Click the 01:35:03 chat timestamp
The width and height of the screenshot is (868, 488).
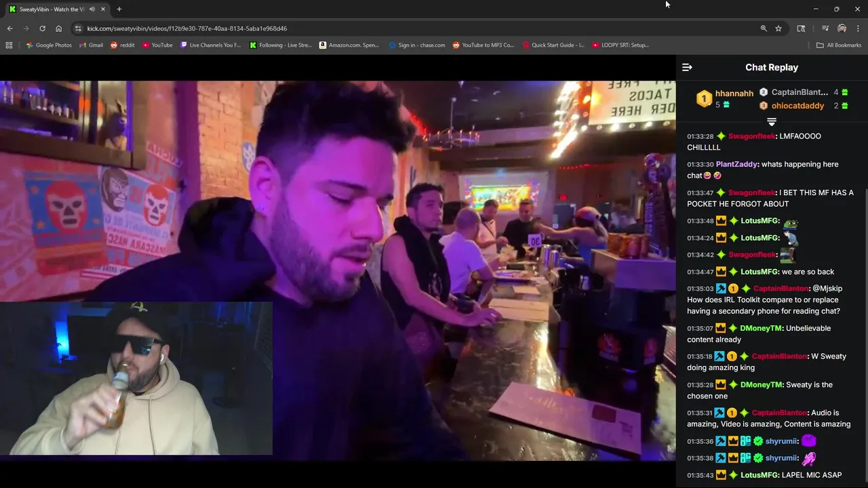[700, 289]
